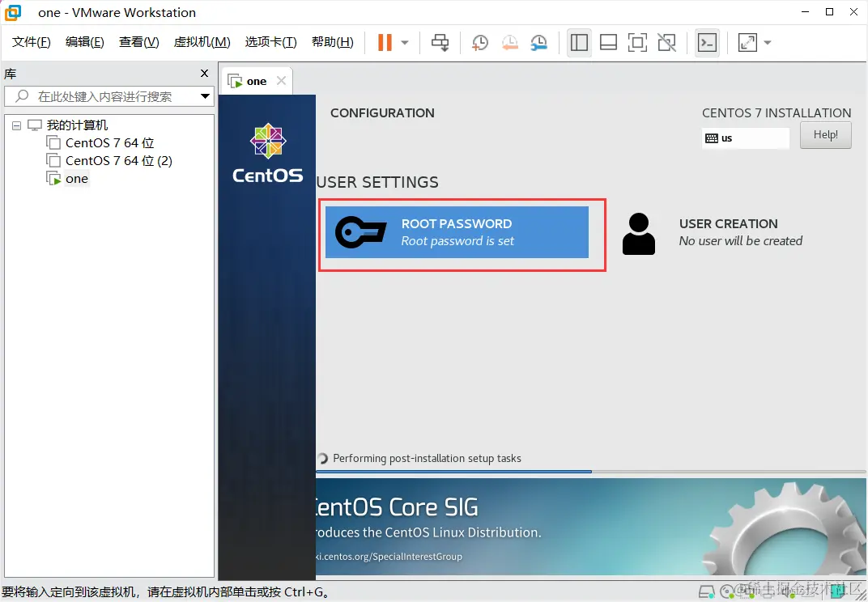Close the 'one' VM tab
This screenshot has height=602, width=868.
pos(281,81)
